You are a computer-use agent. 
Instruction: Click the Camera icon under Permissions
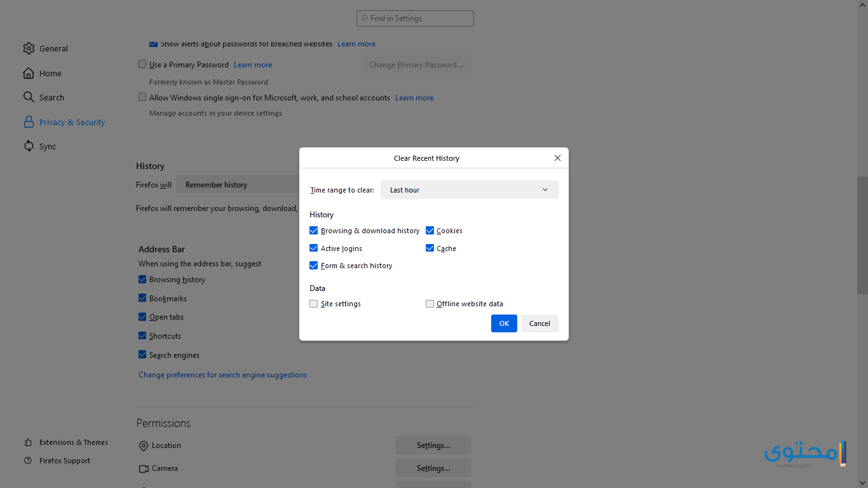coord(144,469)
